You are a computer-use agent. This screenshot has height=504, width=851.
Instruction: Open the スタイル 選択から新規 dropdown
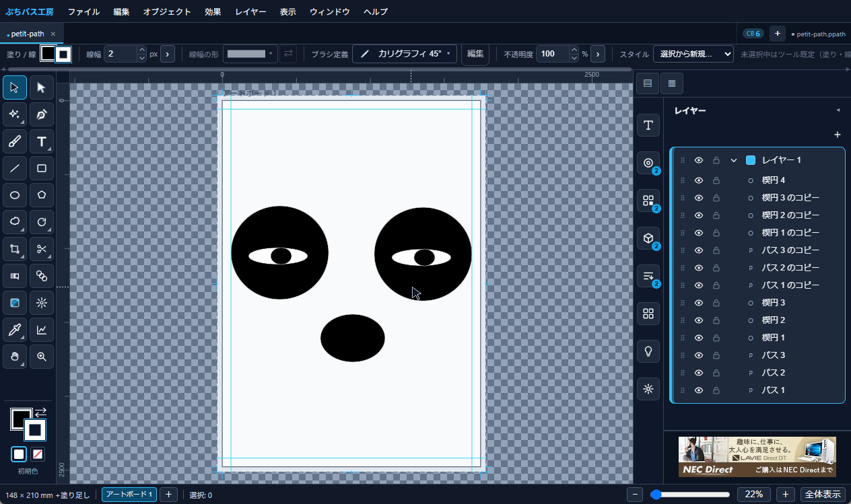pos(693,54)
